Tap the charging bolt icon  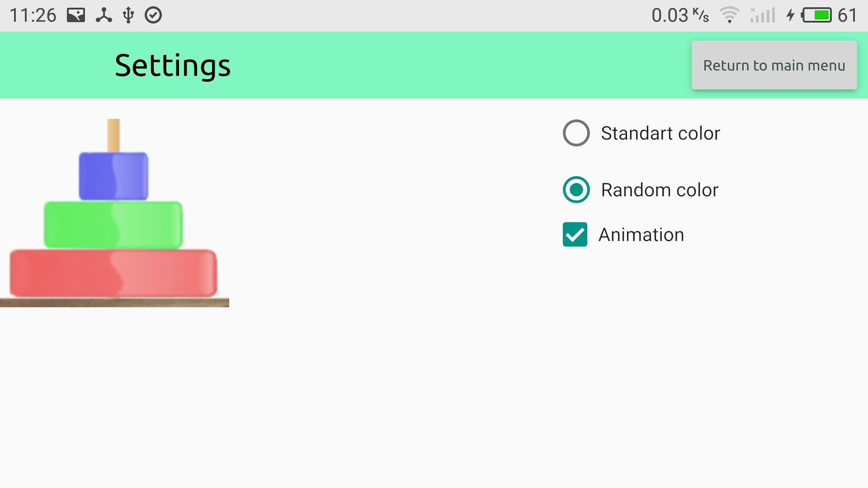pos(790,15)
